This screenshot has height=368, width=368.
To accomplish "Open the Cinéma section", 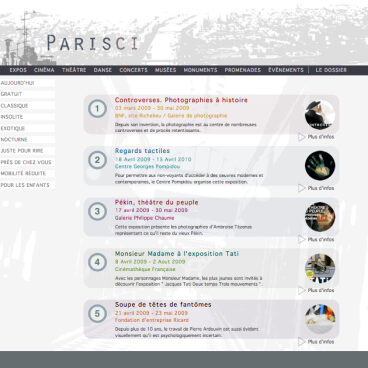I will pos(44,70).
